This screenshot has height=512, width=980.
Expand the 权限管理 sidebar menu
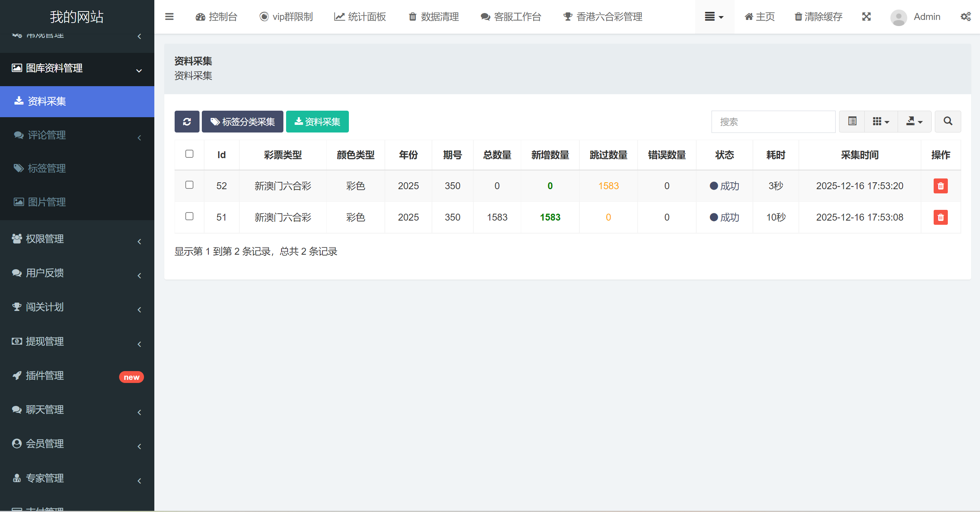77,239
